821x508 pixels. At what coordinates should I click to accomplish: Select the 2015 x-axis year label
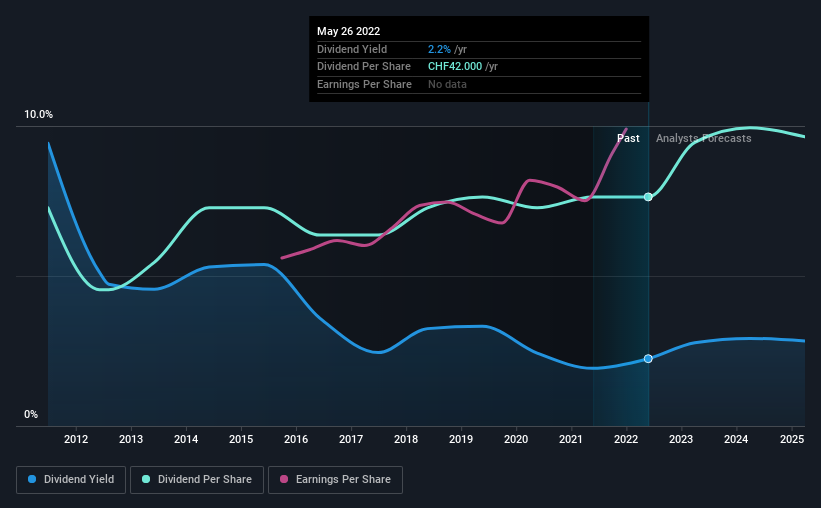(241, 439)
